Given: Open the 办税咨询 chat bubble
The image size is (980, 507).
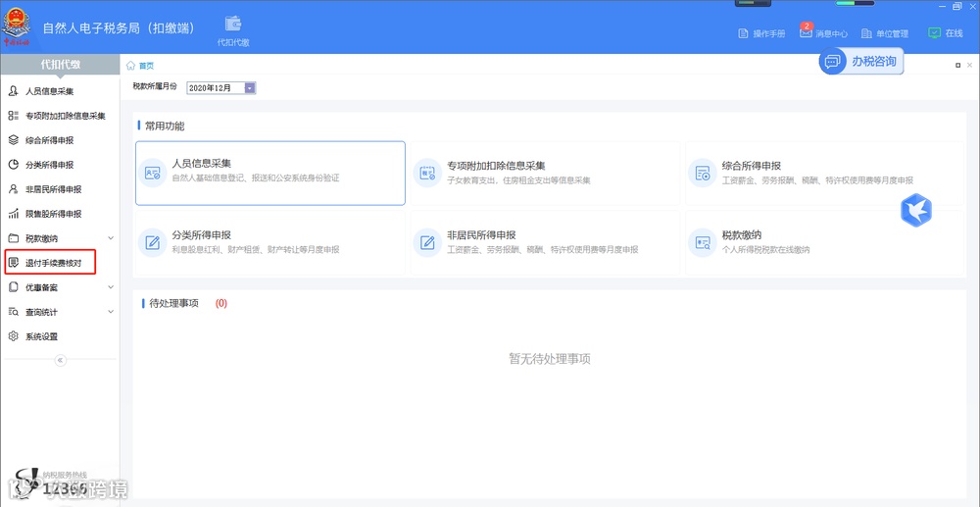Looking at the screenshot, I should tap(832, 61).
